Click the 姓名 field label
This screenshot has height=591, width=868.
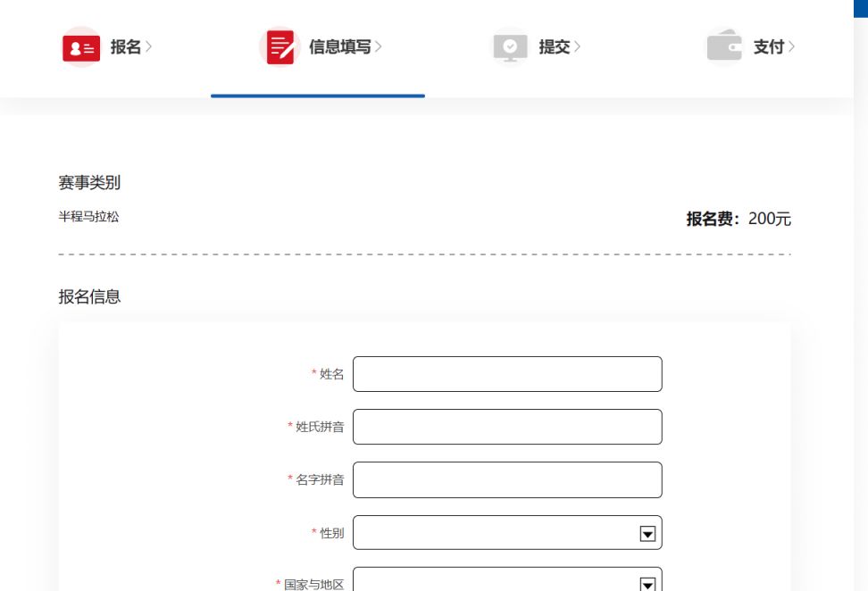pyautogui.click(x=331, y=374)
